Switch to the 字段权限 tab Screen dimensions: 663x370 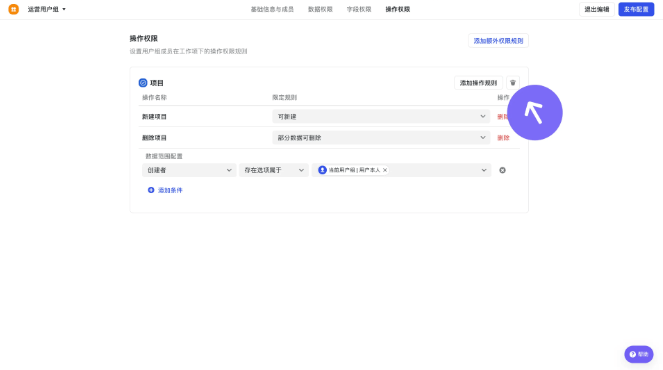click(359, 9)
